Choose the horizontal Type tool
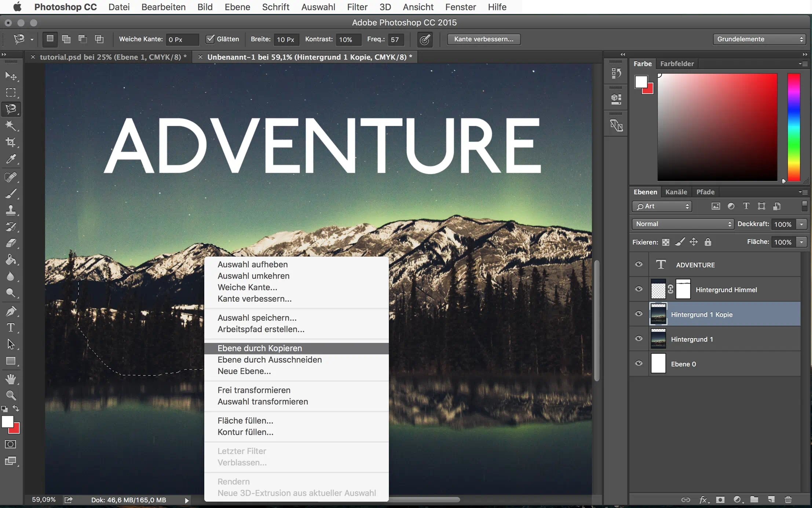The image size is (812, 508). point(11,327)
